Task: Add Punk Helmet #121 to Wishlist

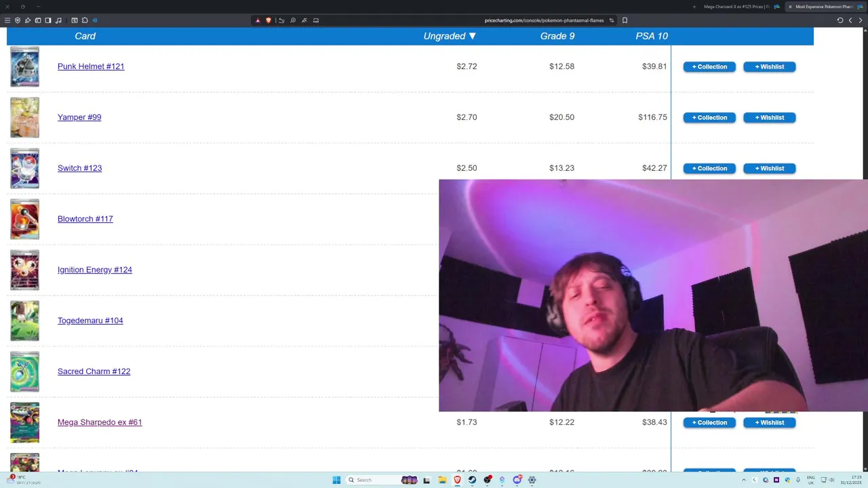Action: [770, 66]
